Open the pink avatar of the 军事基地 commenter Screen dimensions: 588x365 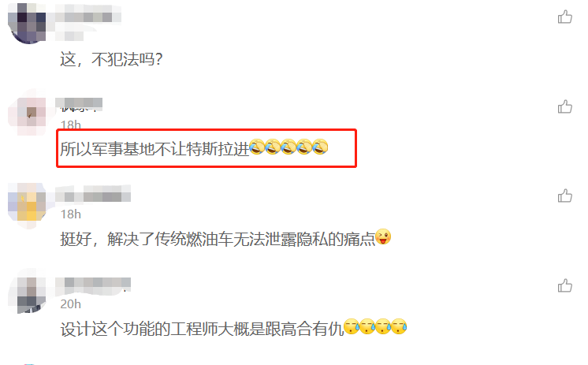pos(27,113)
